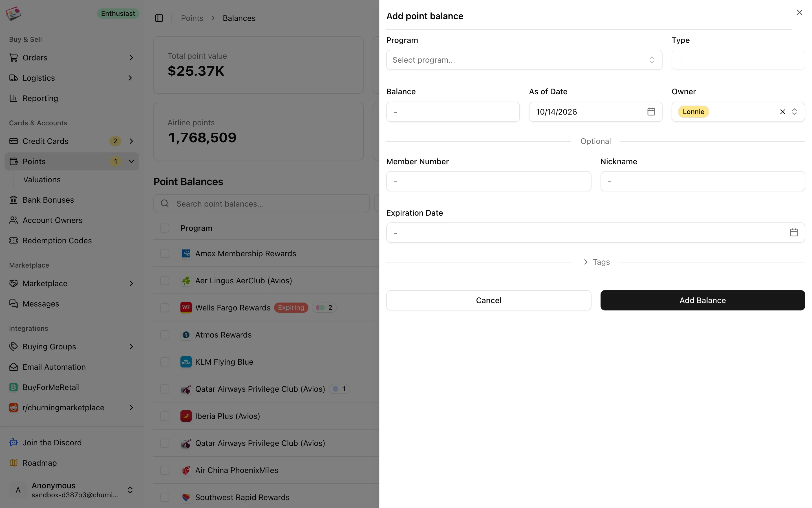This screenshot has height=508, width=812.
Task: Check the Wells Fargo Rewards row
Action: coord(165,307)
